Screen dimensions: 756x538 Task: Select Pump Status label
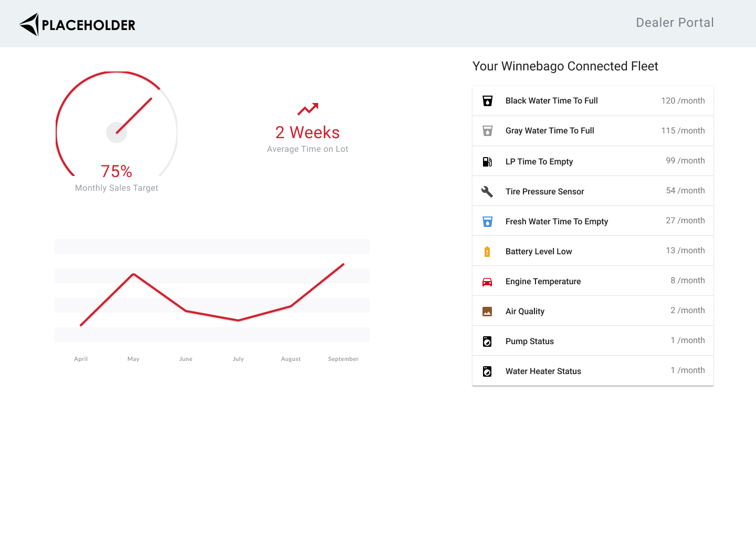click(529, 342)
